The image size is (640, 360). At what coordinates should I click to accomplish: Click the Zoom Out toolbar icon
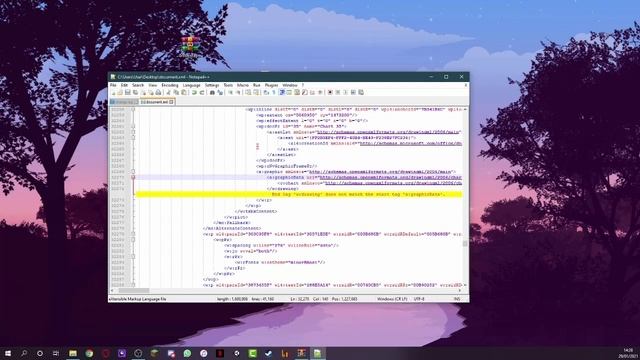[238, 93]
